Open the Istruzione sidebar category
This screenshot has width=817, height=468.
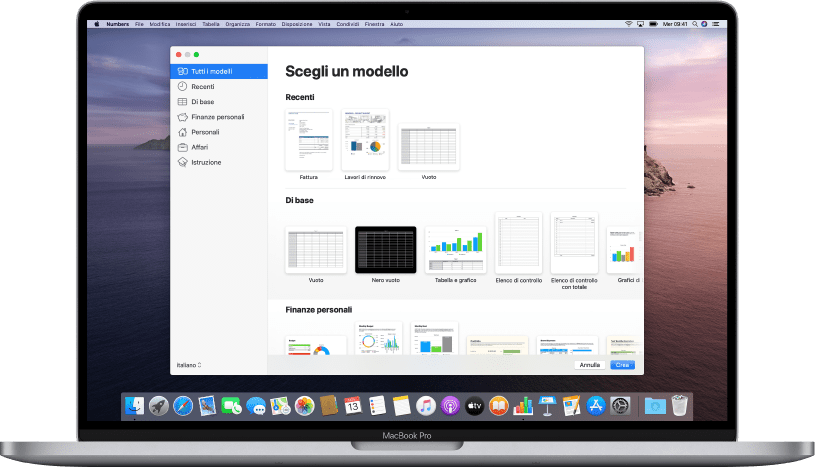click(219, 162)
